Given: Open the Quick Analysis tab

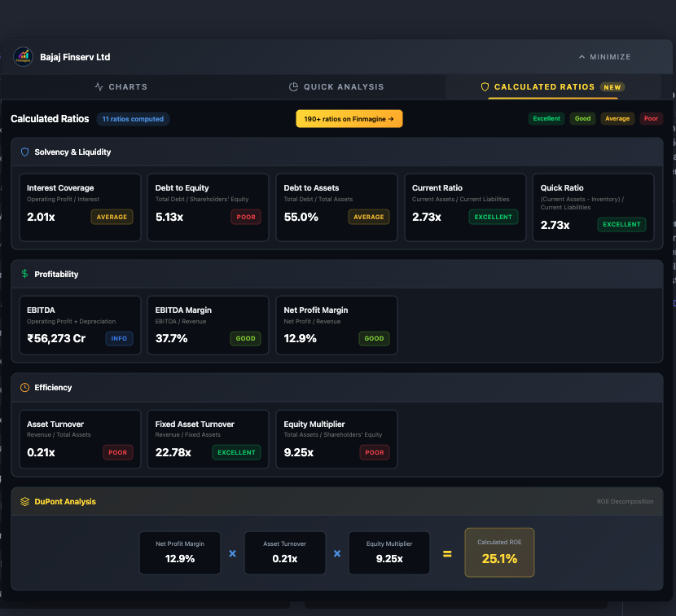Looking at the screenshot, I should [x=336, y=87].
